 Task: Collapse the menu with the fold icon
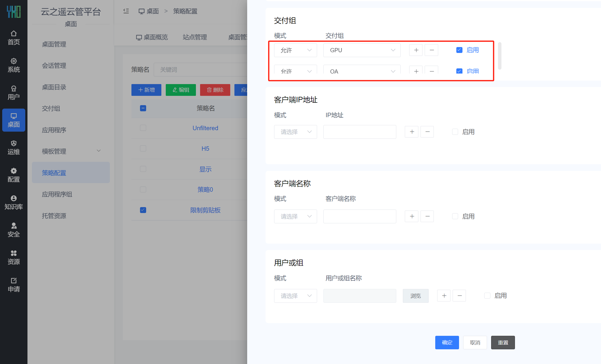click(126, 11)
